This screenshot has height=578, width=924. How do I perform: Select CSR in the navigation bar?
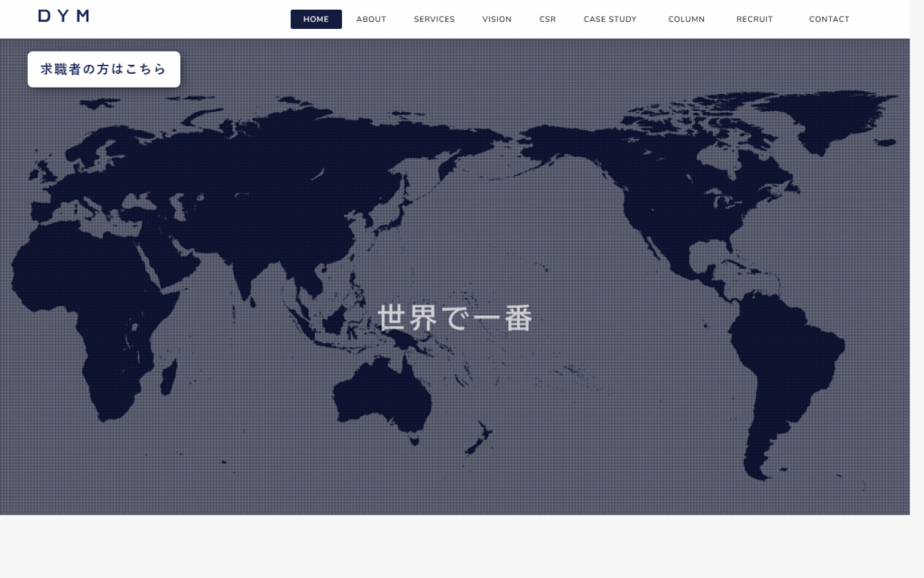(x=548, y=19)
